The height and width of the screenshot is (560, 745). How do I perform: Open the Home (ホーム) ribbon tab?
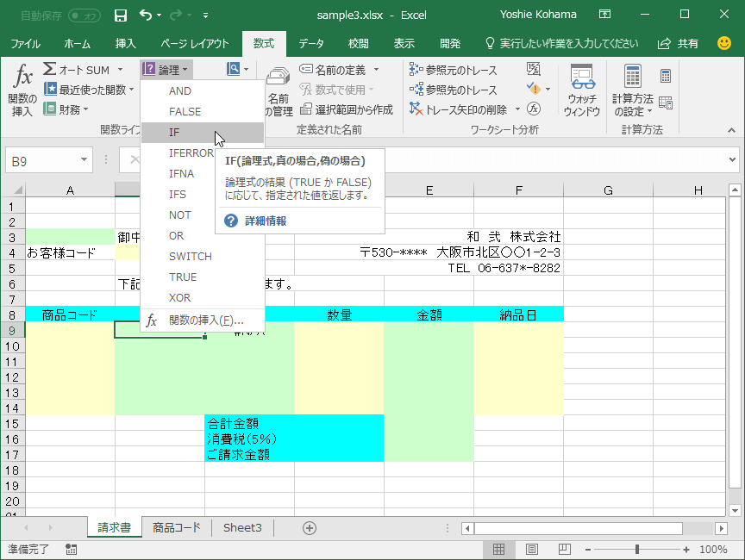pyautogui.click(x=77, y=44)
